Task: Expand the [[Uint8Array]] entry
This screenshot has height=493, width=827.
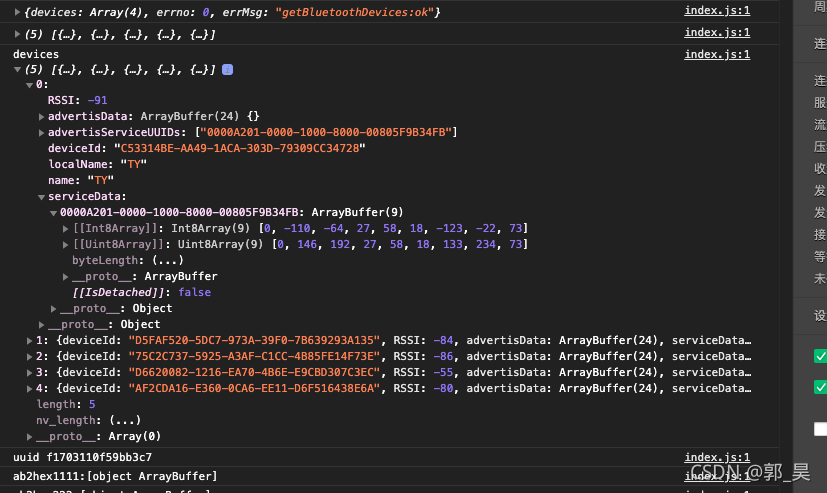Action: tap(65, 245)
